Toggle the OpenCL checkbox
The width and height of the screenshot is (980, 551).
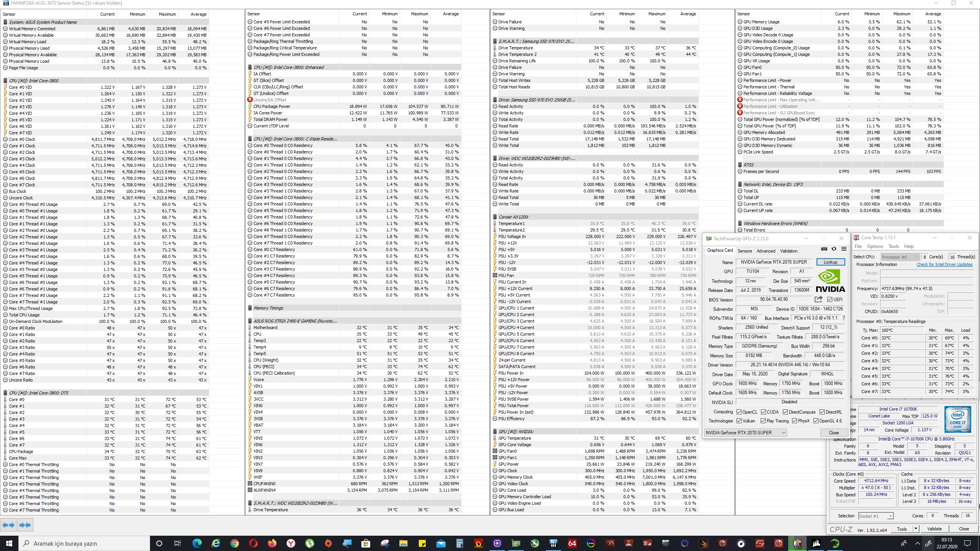739,412
